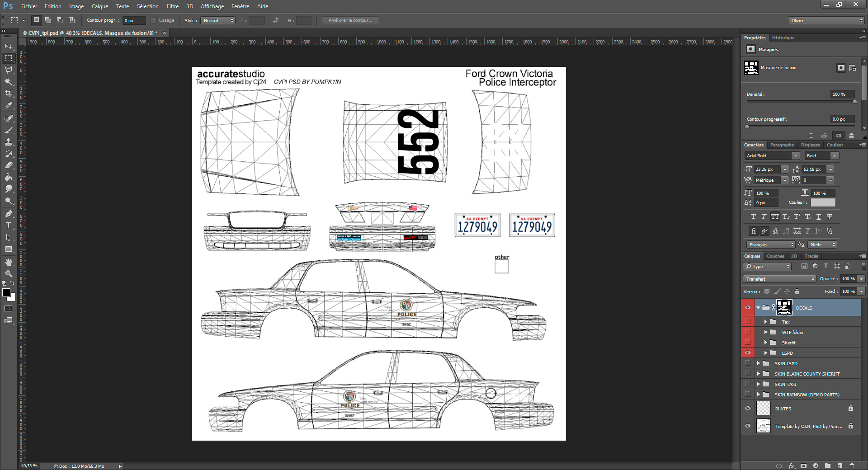
Task: Select the Hand tool
Action: (9, 262)
